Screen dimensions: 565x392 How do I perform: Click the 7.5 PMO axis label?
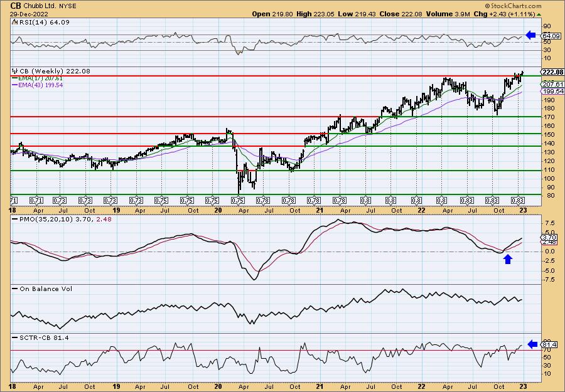click(x=550, y=223)
